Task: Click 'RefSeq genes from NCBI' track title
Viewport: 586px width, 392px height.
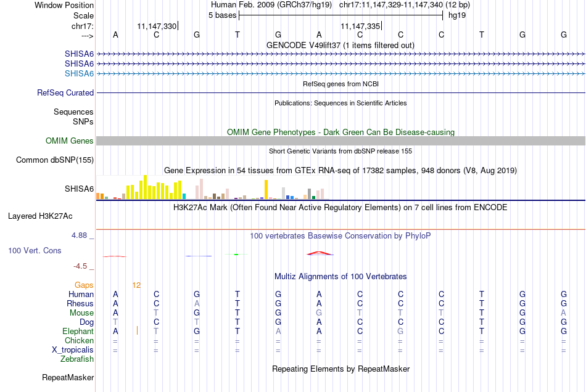Action: pos(340,84)
